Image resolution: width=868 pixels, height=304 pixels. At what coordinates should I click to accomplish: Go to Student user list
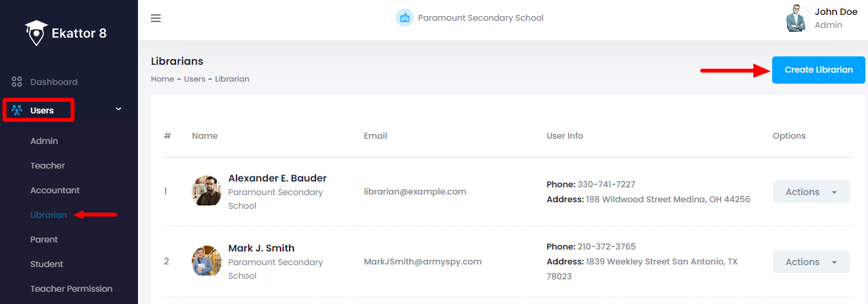pos(47,264)
